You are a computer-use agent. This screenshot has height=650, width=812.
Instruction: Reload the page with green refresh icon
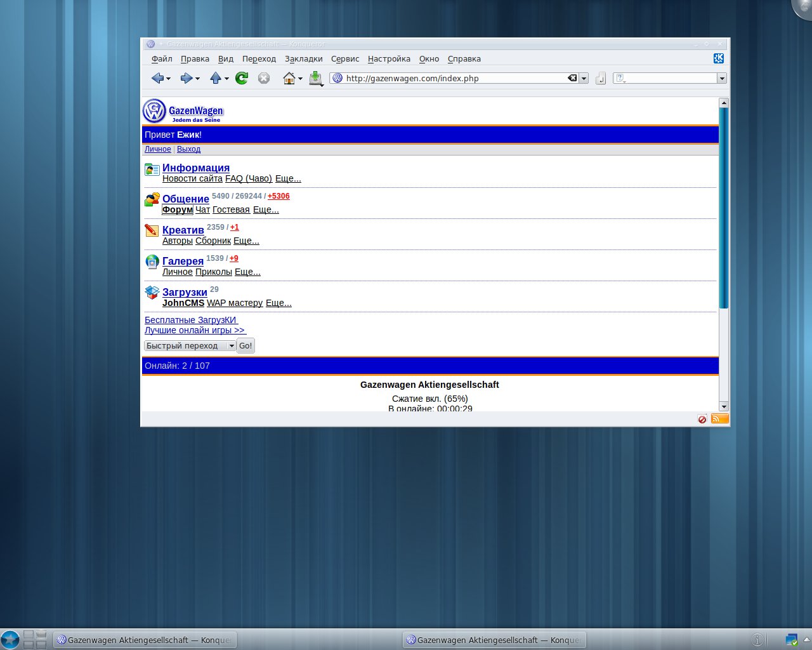click(241, 78)
